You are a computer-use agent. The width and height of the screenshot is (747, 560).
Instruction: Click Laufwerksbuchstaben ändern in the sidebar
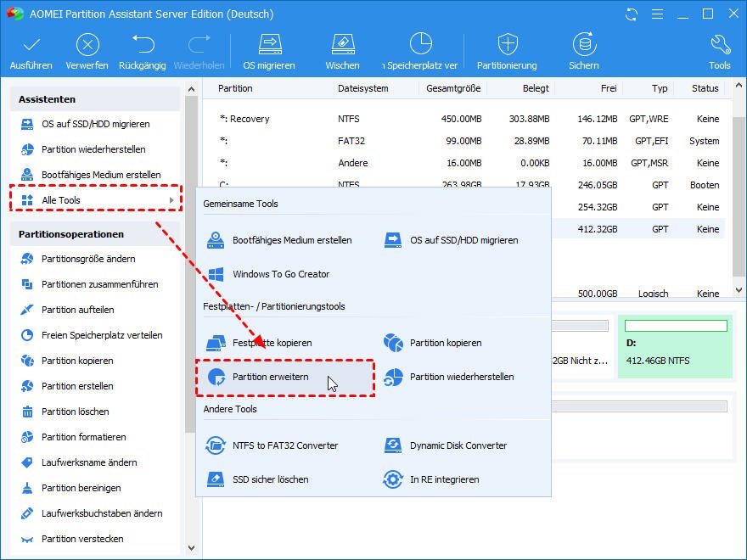pos(102,513)
